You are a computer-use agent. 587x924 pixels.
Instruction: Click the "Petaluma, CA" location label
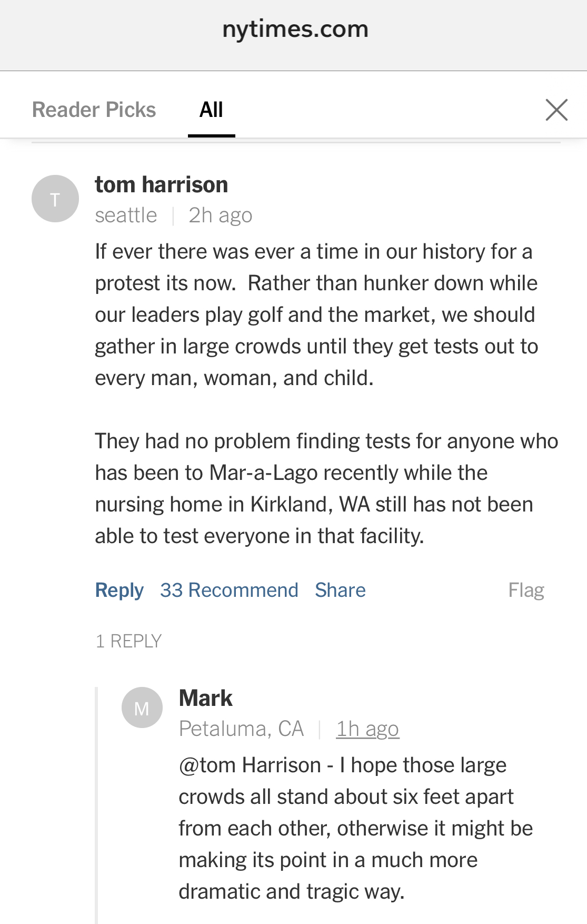point(241,729)
